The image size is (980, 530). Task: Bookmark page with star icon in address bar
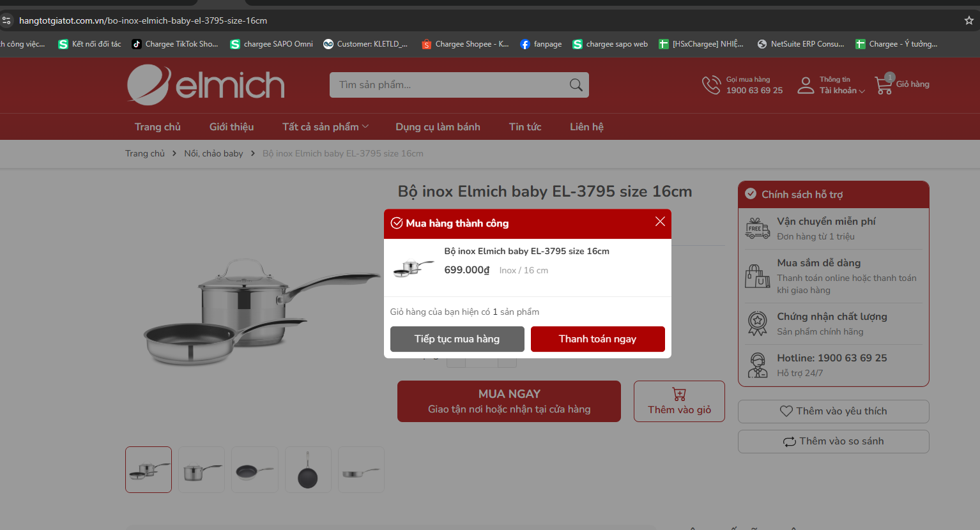click(969, 20)
